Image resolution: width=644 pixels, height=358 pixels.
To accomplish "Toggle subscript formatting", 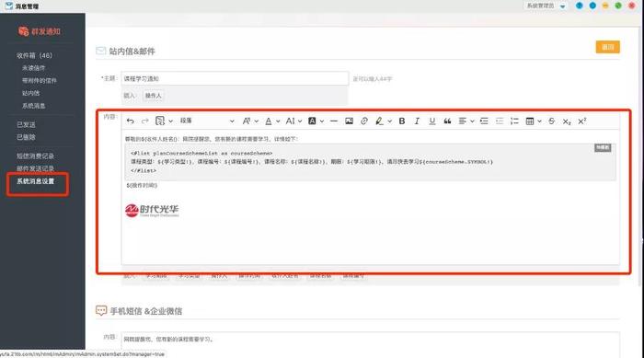I will [567, 121].
